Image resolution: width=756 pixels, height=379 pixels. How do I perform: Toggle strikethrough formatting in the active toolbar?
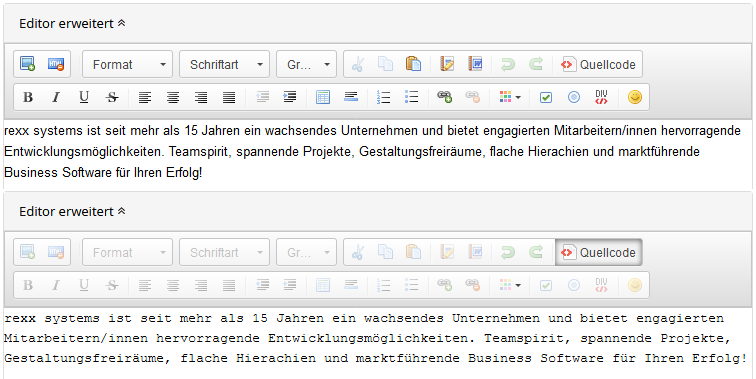pos(112,97)
